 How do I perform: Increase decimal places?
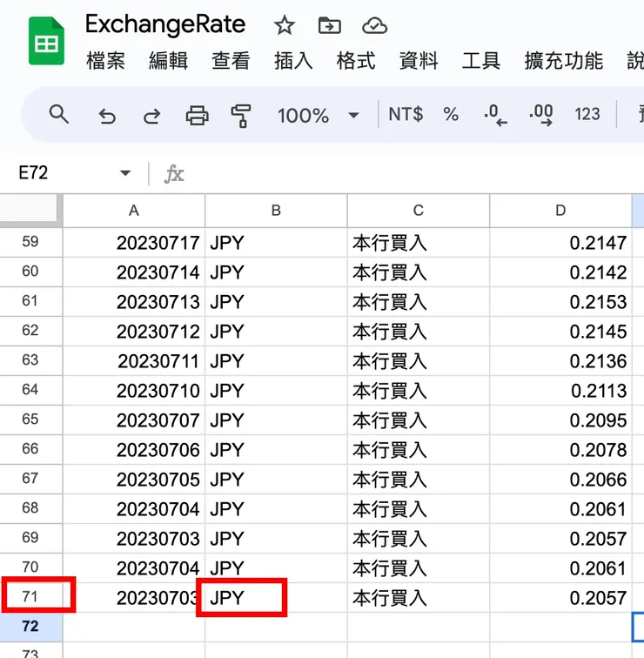point(541,115)
